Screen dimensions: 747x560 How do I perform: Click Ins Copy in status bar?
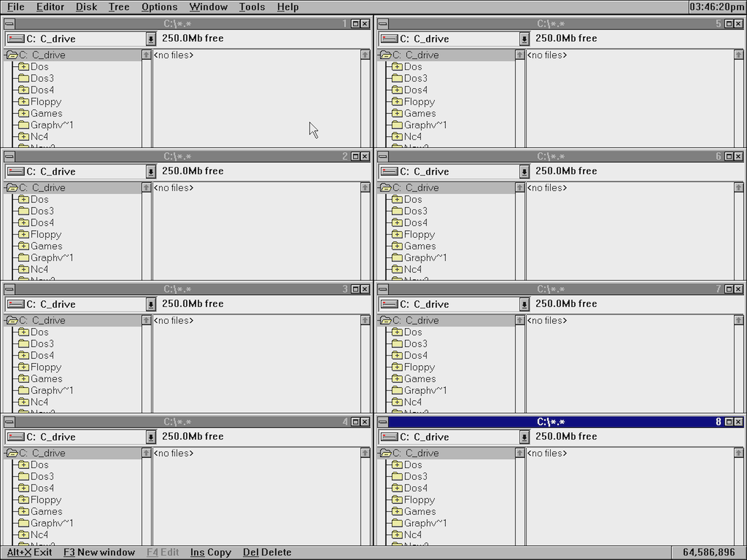tap(211, 552)
